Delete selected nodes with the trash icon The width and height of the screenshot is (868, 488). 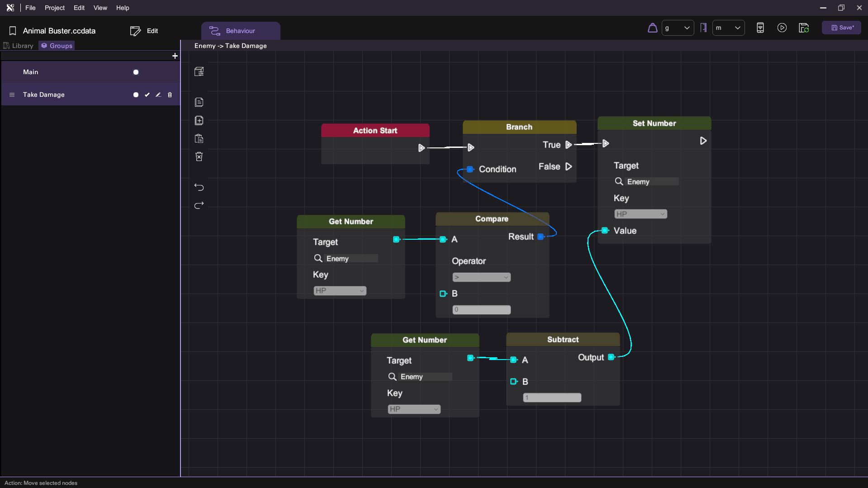pyautogui.click(x=199, y=156)
